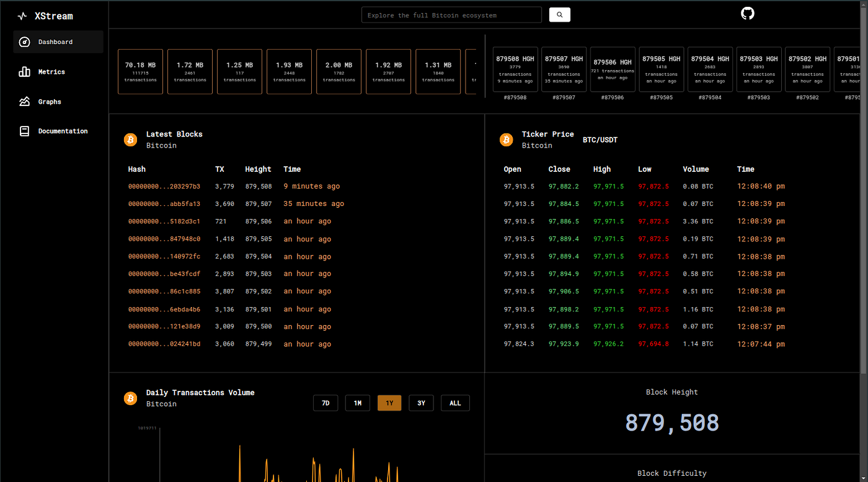868x482 pixels.
Task: Click the Open price 97,824.3
Action: pos(519,344)
